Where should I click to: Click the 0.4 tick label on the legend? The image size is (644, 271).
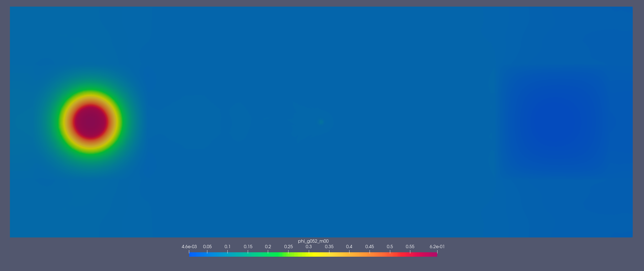pos(349,247)
